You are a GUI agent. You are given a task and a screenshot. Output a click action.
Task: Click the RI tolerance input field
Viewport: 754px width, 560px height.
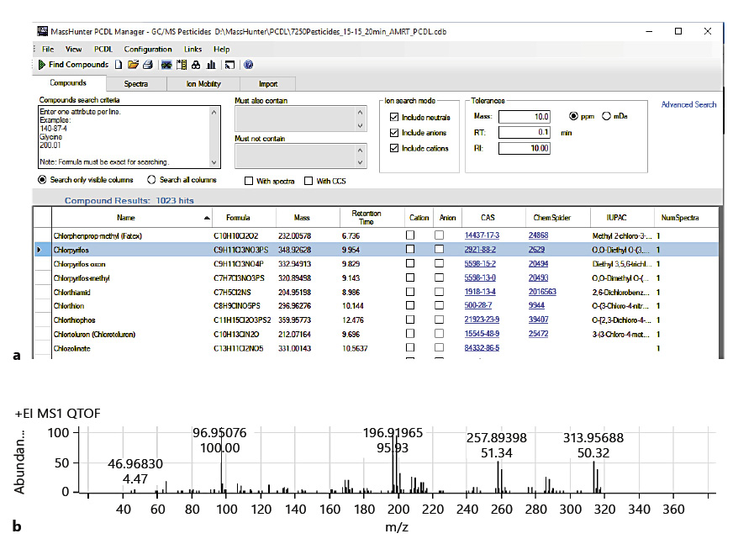click(525, 148)
